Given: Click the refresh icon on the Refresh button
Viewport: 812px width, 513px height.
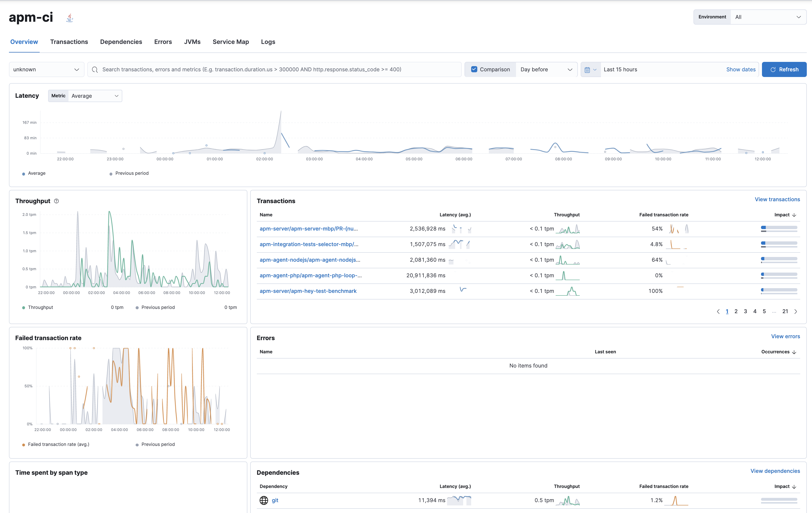Looking at the screenshot, I should [x=773, y=69].
